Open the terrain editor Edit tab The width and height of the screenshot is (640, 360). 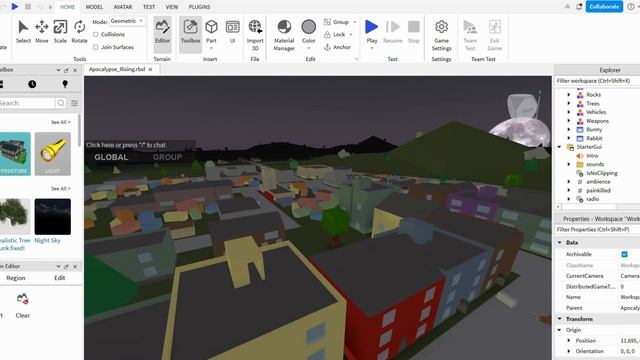pos(60,278)
